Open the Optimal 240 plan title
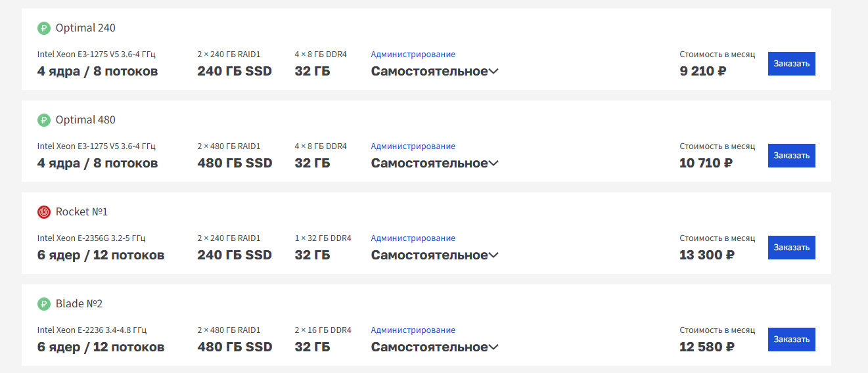868x373 pixels. click(x=85, y=28)
